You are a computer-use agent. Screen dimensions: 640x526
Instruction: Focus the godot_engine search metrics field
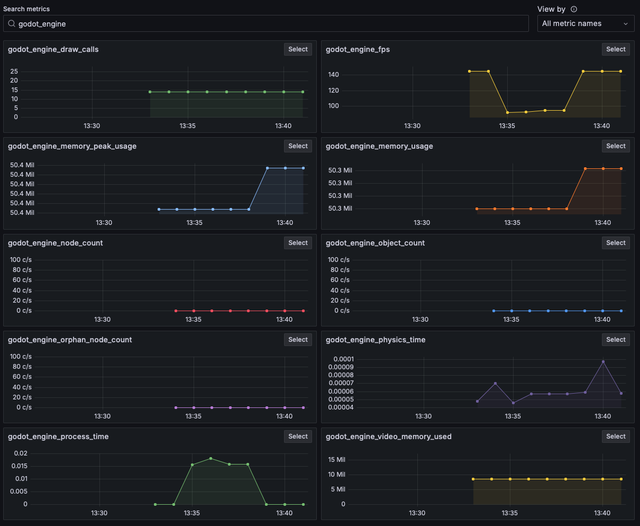[x=266, y=24]
